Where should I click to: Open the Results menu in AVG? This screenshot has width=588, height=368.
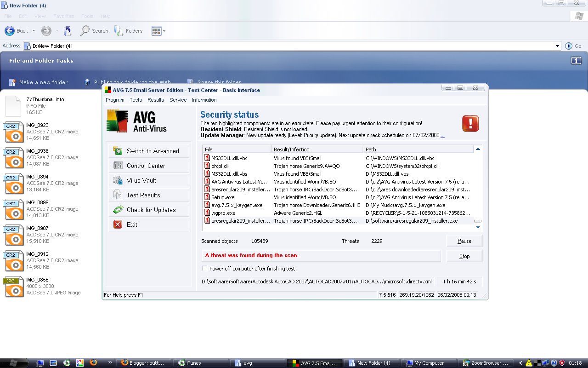point(156,100)
